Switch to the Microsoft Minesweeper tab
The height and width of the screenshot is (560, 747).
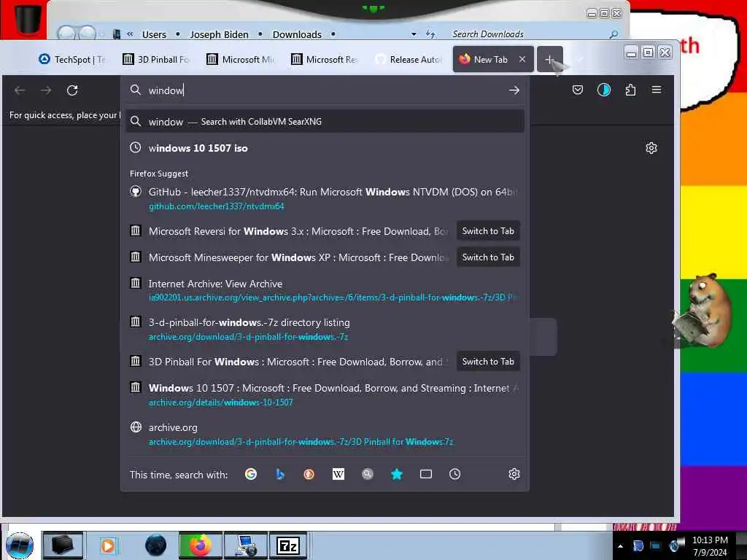pyautogui.click(x=241, y=59)
